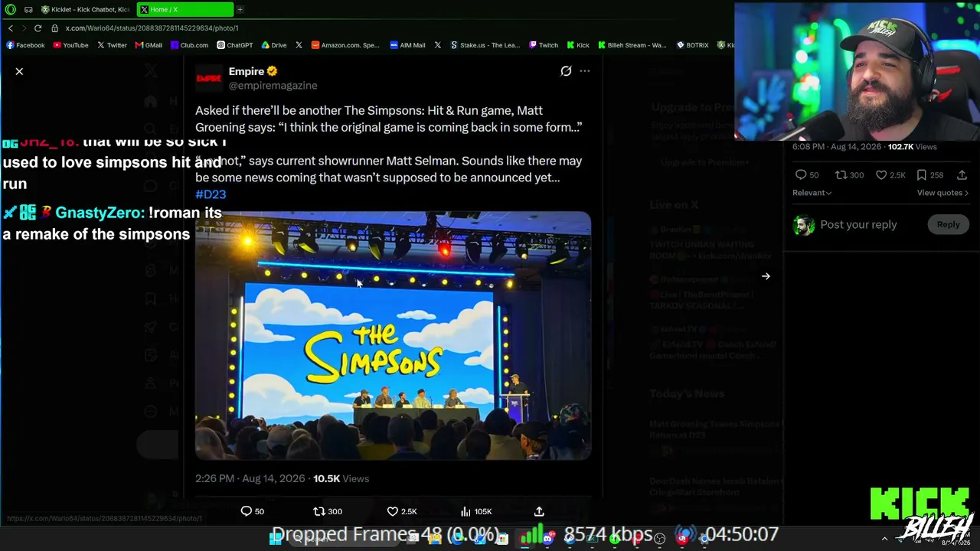Click the browser forward arrow

pyautogui.click(x=24, y=28)
